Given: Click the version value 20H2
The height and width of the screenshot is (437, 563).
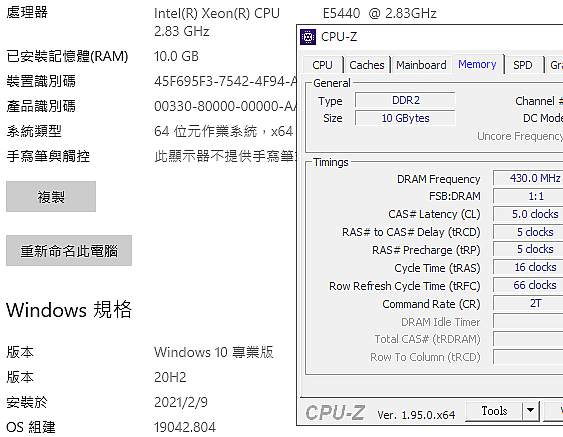Looking at the screenshot, I should [x=170, y=377].
